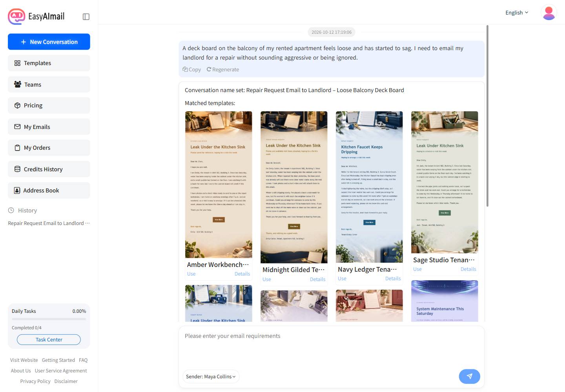Use the Navy Ledger template
The height and width of the screenshot is (392, 565).
coord(342,278)
